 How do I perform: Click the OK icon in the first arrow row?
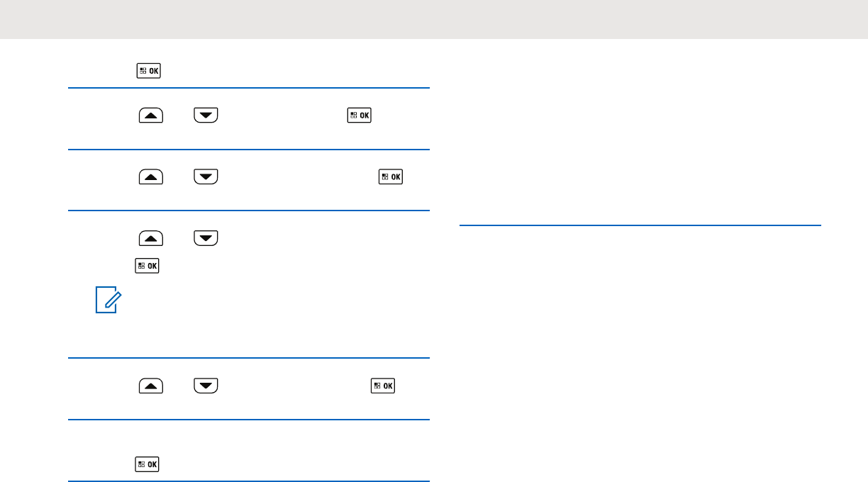359,114
